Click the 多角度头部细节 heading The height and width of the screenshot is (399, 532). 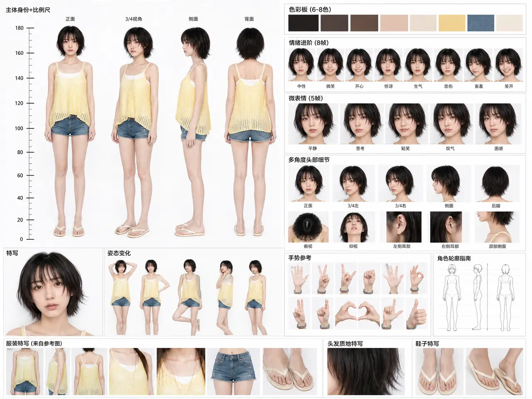click(x=309, y=160)
